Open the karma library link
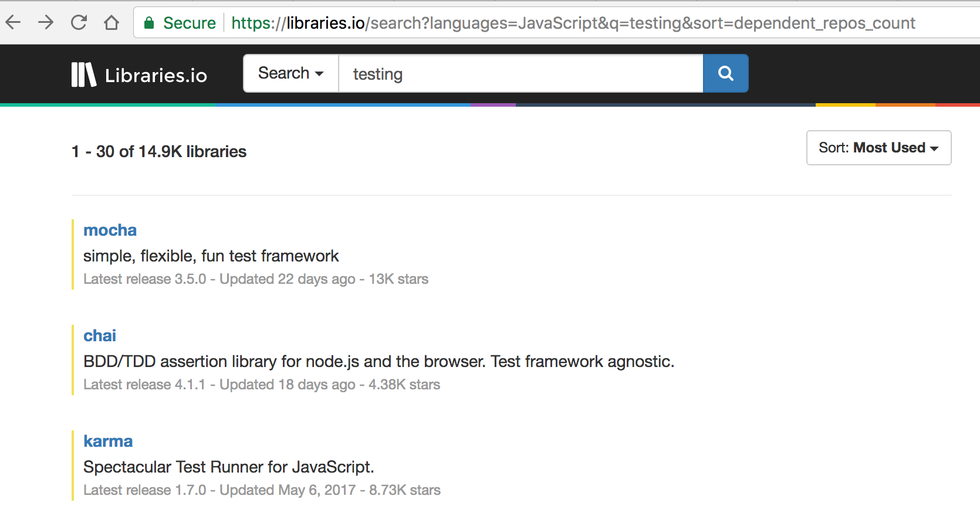Viewport: 980px width, 523px height. coord(108,441)
